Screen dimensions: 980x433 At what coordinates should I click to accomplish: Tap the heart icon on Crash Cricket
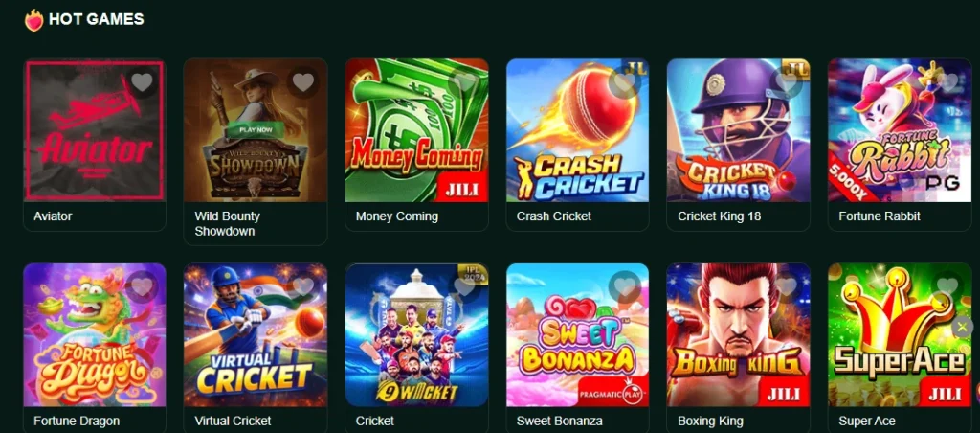click(x=625, y=82)
